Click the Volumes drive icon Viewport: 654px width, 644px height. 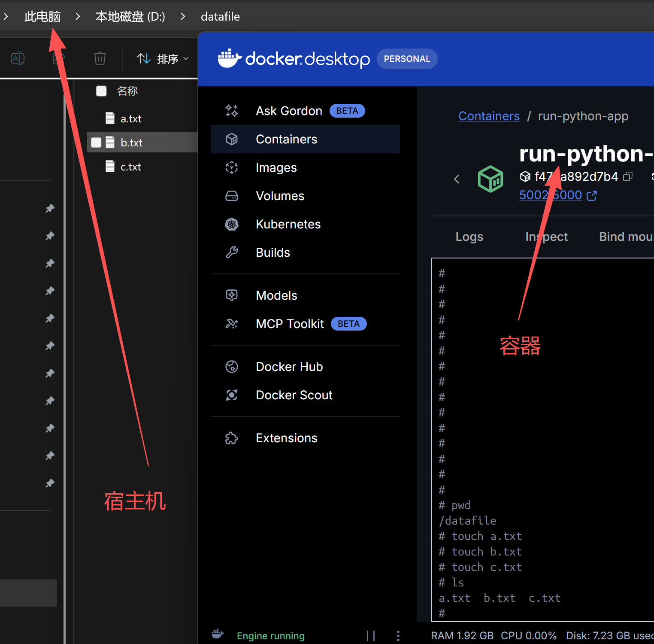coord(232,196)
